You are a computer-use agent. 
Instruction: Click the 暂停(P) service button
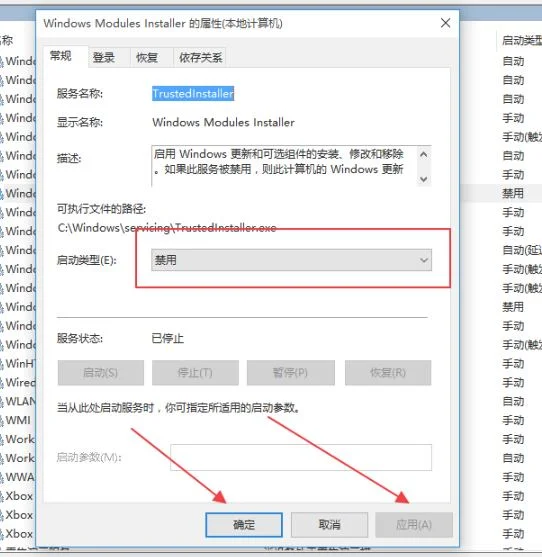(291, 373)
